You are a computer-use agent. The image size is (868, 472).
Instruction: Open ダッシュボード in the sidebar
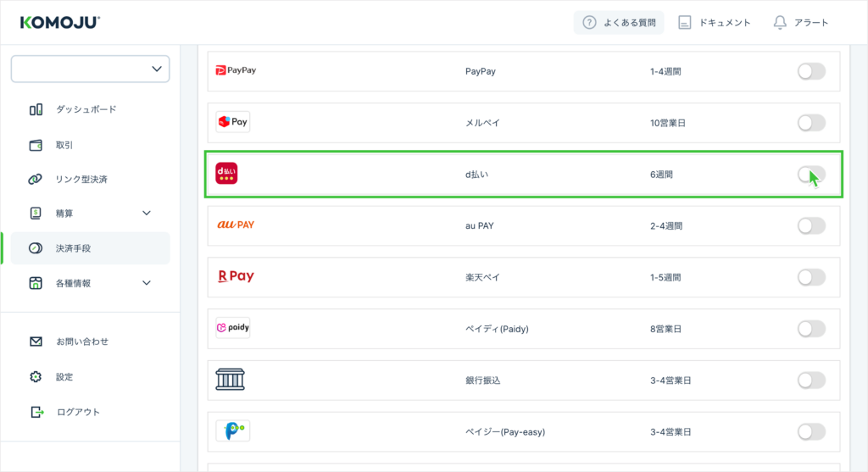click(x=86, y=109)
